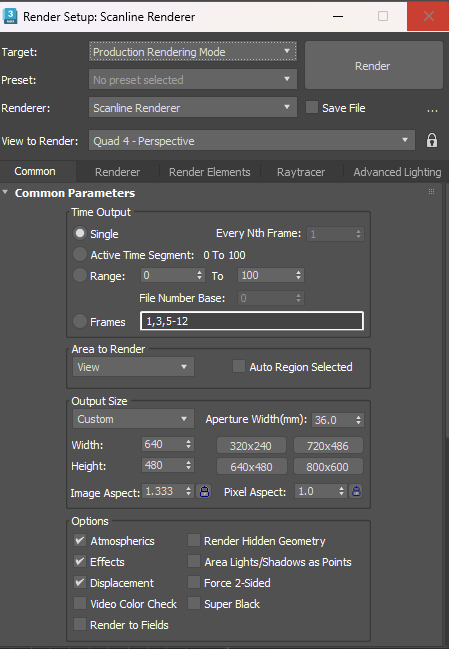Image resolution: width=449 pixels, height=649 pixels.
Task: Select the Frames radio button
Action: coord(80,321)
